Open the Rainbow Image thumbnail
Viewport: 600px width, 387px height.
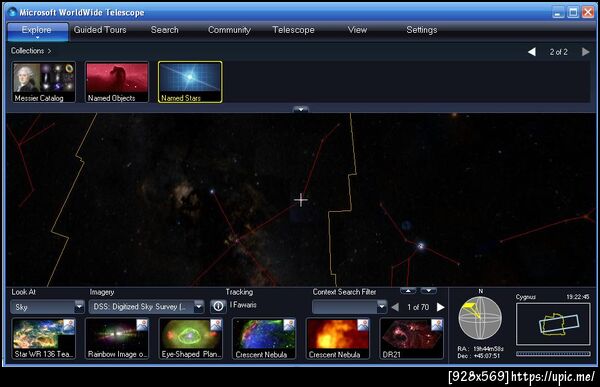click(117, 339)
